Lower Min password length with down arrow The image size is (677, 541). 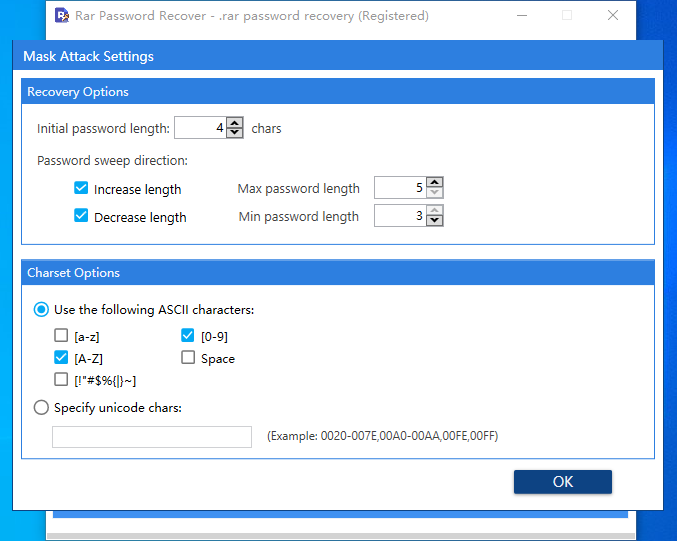point(435,221)
